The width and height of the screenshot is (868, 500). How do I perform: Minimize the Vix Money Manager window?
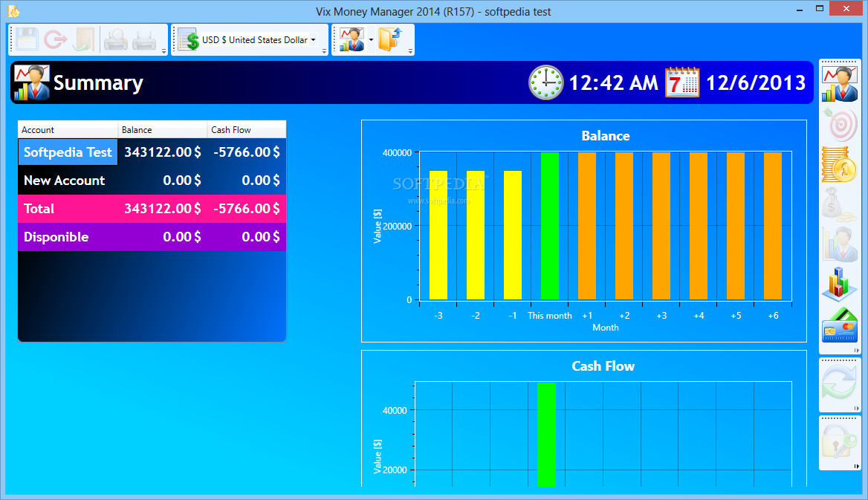pyautogui.click(x=800, y=10)
